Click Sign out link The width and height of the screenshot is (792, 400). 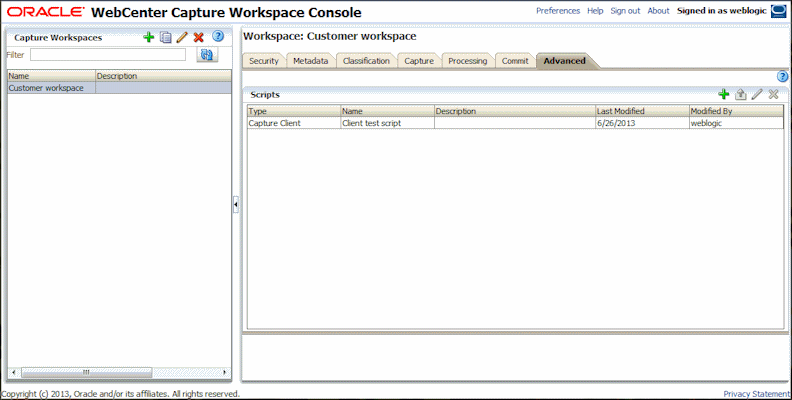point(625,11)
